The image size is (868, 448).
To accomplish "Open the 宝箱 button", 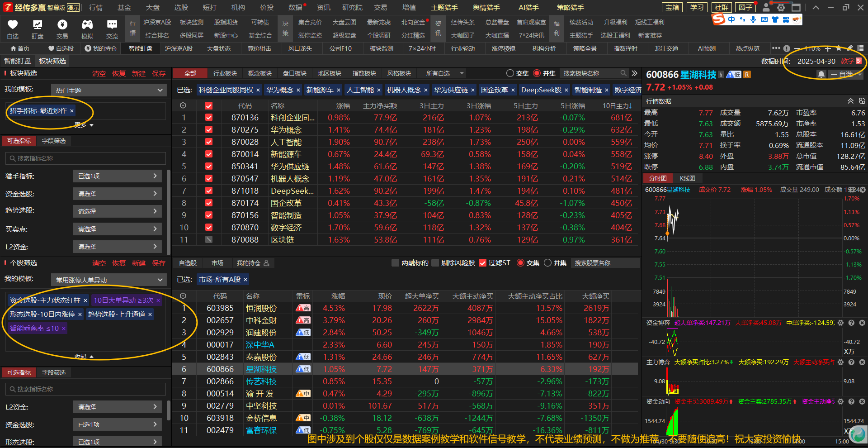I will [672, 7].
